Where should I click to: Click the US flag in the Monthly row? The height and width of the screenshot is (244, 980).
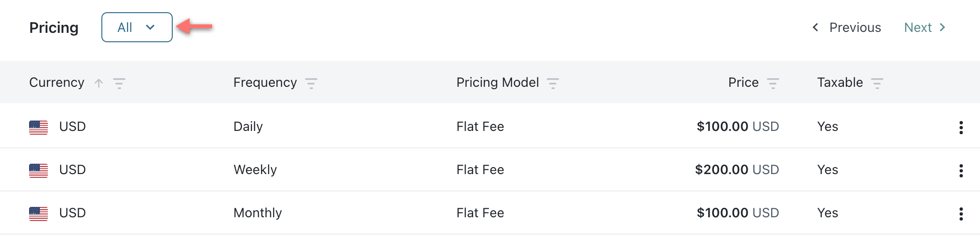coord(38,213)
